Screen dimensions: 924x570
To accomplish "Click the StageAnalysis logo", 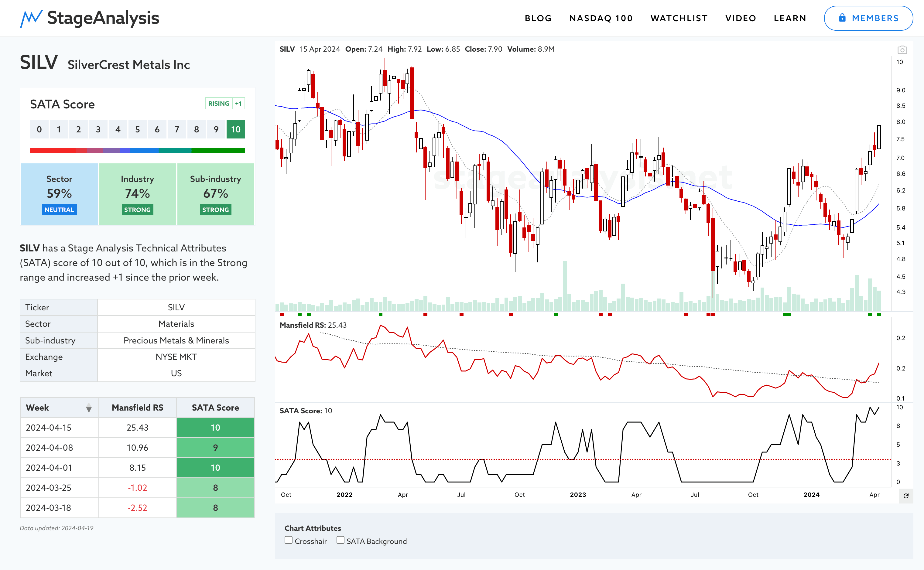I will pyautogui.click(x=90, y=18).
